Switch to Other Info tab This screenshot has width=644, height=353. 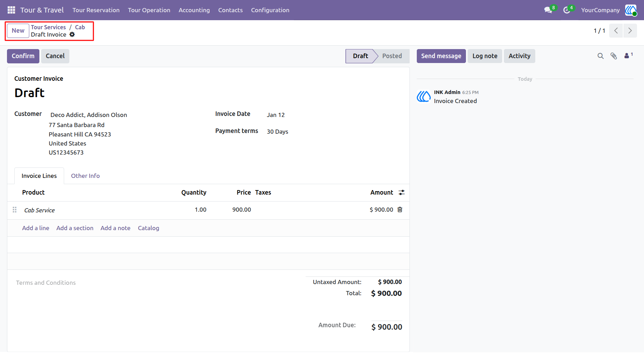(x=85, y=176)
